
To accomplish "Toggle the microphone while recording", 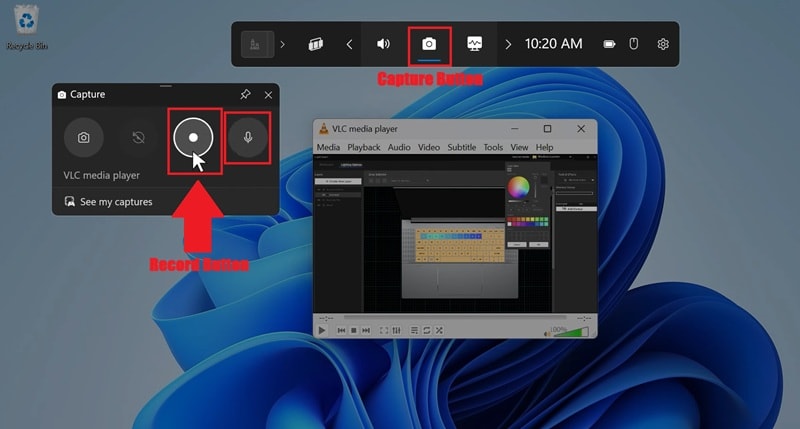I will 248,137.
